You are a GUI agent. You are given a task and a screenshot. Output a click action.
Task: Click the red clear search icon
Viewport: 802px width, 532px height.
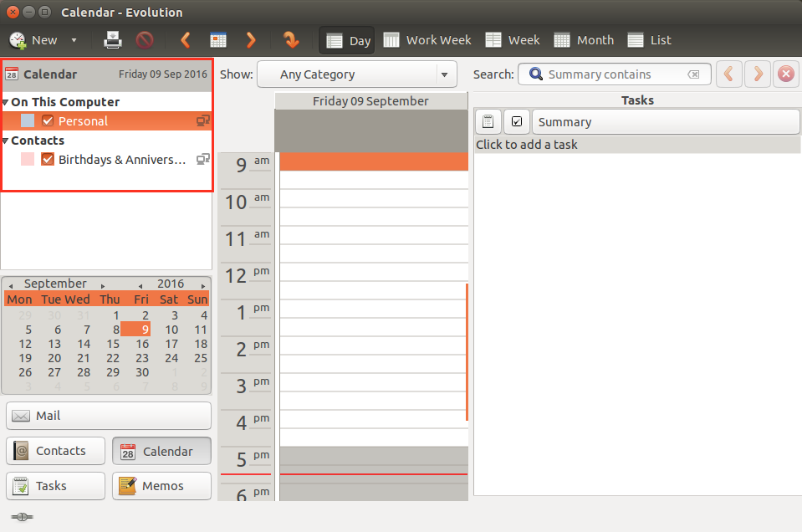click(x=785, y=74)
